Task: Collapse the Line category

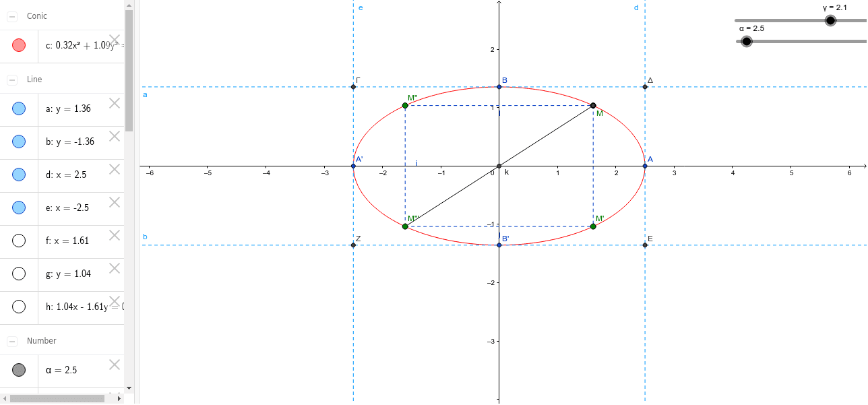Action: click(12, 80)
